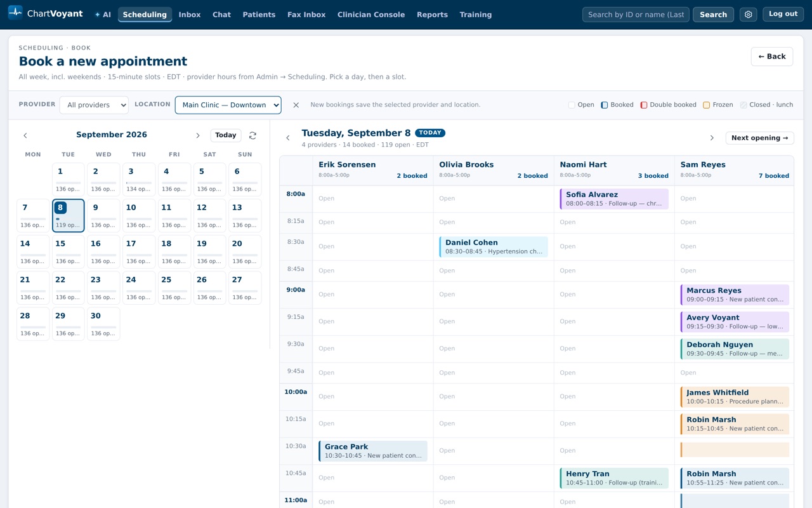
Task: Open the Reports tab
Action: pos(432,15)
